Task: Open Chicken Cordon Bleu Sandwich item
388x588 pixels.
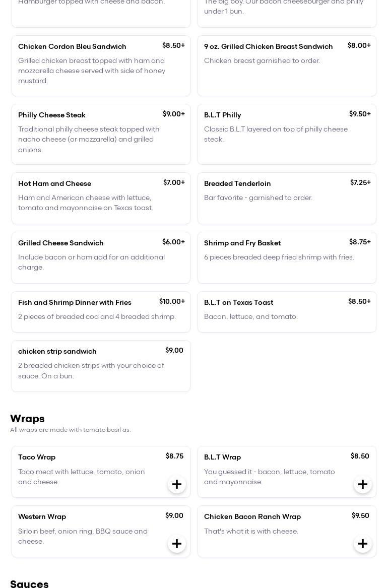Action: [101, 66]
